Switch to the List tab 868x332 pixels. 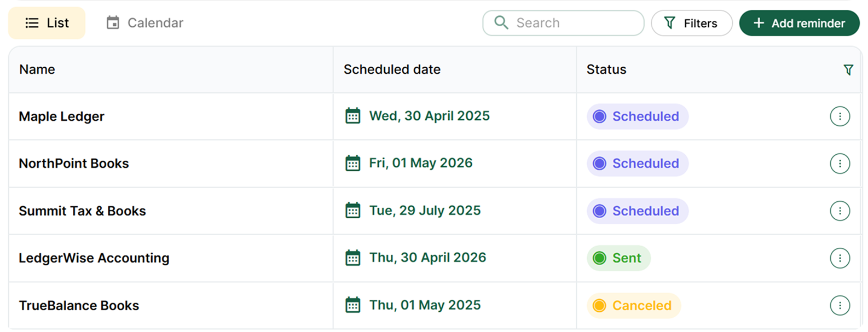[x=47, y=22]
